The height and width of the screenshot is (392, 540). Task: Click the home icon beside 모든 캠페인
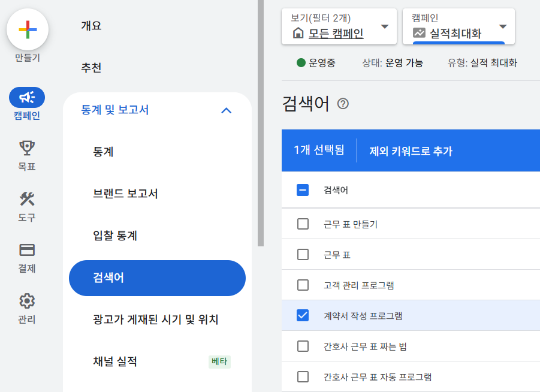click(x=298, y=33)
